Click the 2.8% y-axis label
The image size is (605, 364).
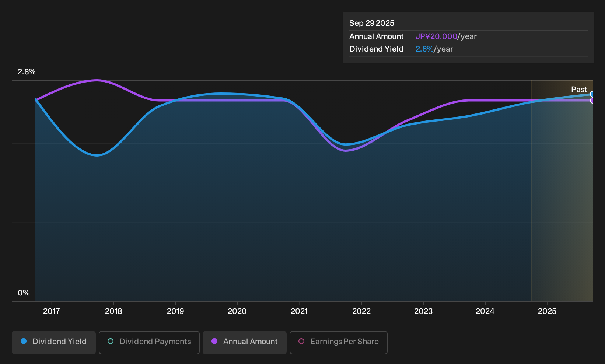coord(27,72)
